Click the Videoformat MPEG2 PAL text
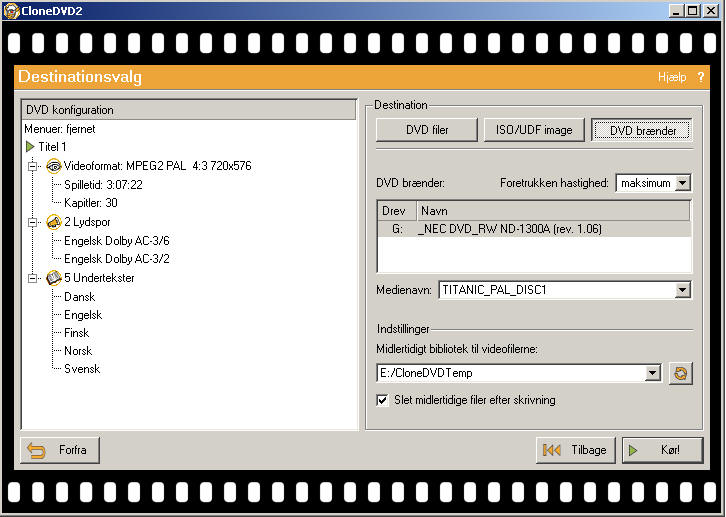This screenshot has height=517, width=726. (157, 166)
